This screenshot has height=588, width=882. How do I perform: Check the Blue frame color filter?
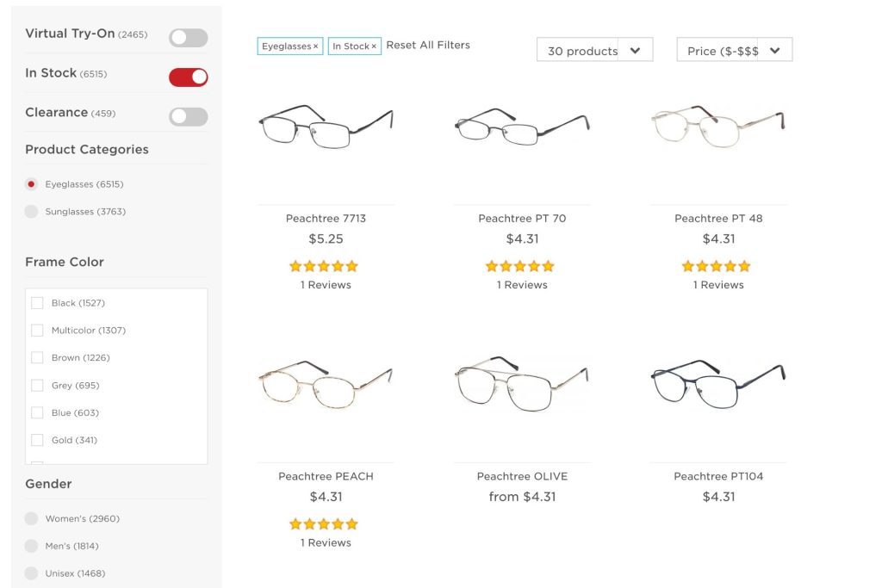pyautogui.click(x=37, y=412)
